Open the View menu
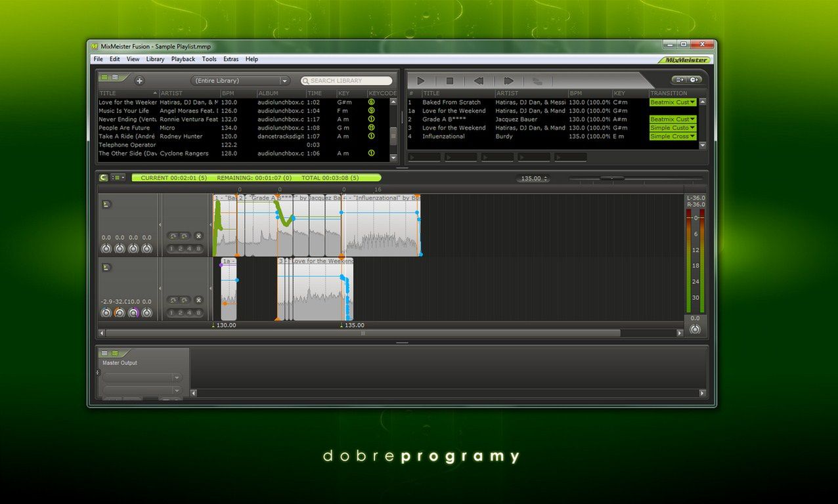838x504 pixels. tap(133, 59)
